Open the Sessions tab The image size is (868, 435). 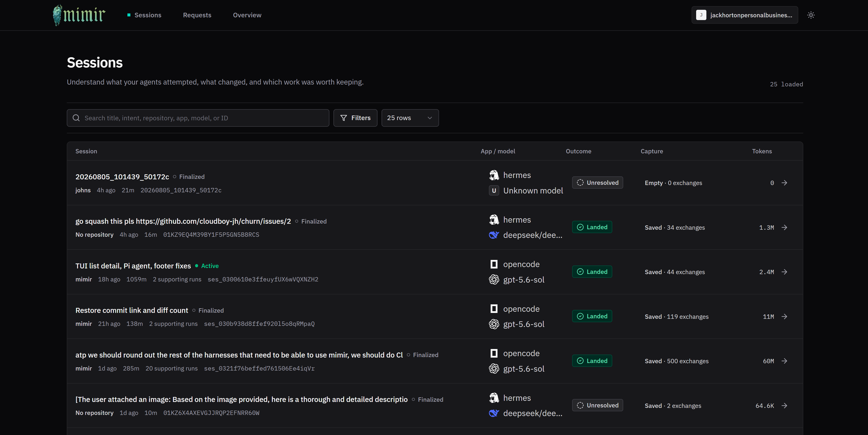click(144, 15)
